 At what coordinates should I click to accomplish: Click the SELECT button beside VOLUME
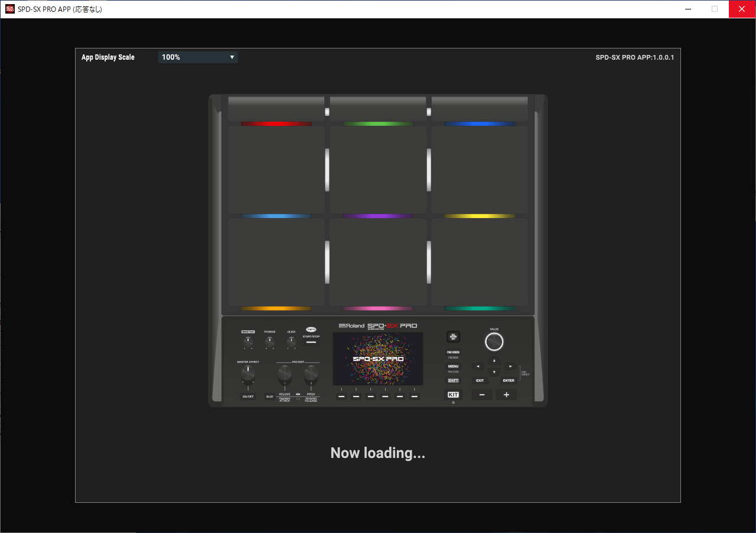(x=270, y=396)
